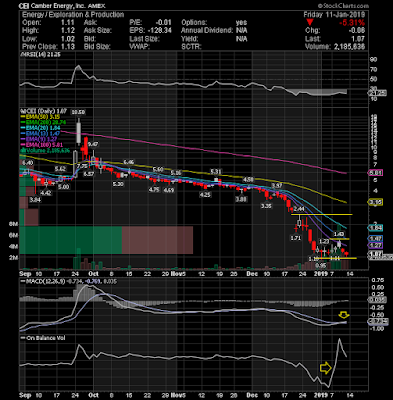This screenshot has width=393, height=400.
Task: Click the 3.35 price label
Action: coord(266,206)
